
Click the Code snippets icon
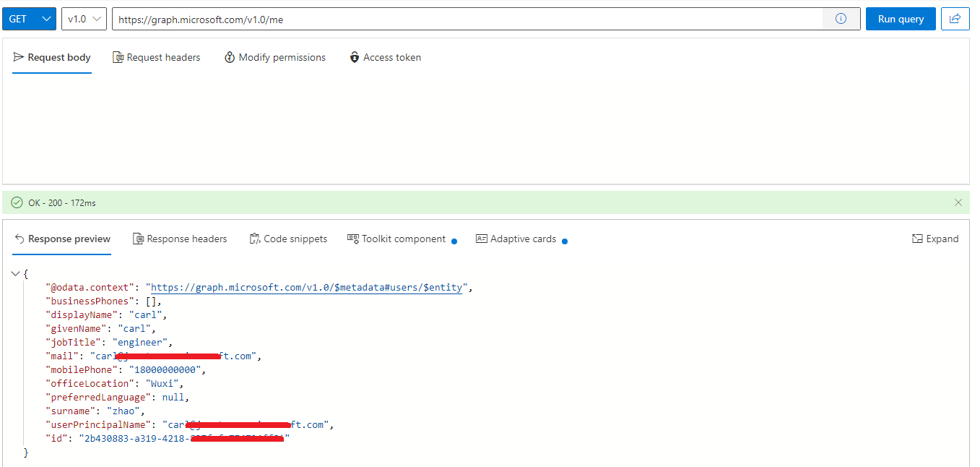tap(255, 239)
